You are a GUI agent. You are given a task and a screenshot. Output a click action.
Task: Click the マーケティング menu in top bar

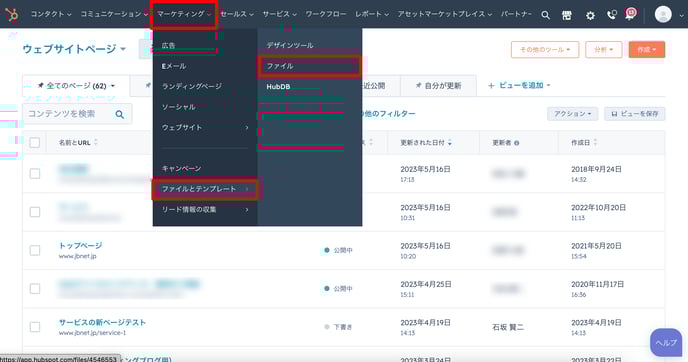click(184, 14)
